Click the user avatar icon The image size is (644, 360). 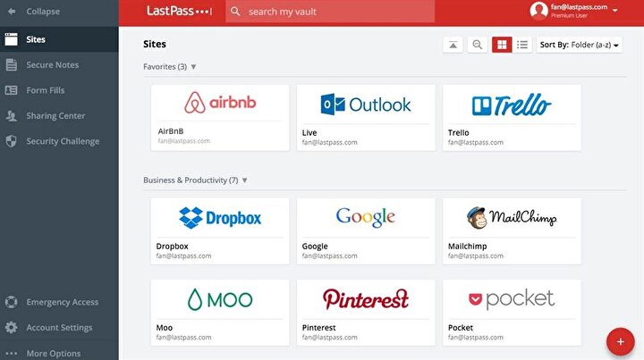point(538,11)
